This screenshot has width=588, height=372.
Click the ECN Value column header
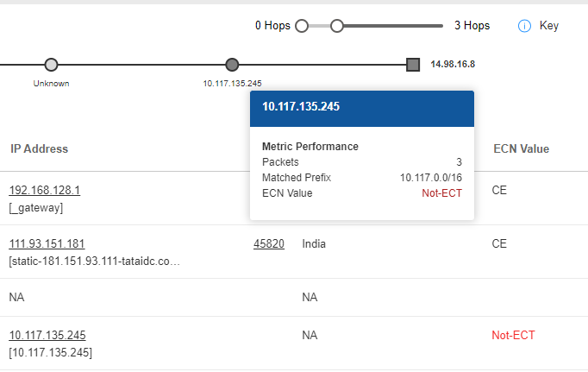coord(521,149)
